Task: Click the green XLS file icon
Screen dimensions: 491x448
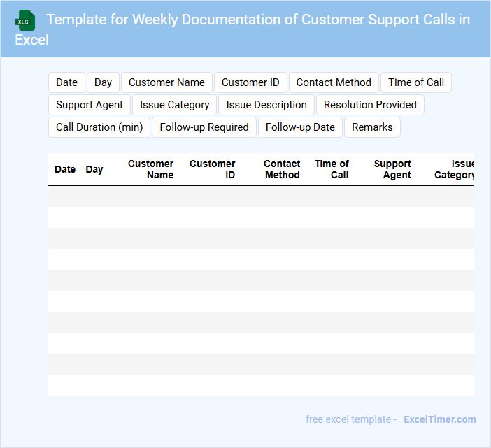Action: 24,20
